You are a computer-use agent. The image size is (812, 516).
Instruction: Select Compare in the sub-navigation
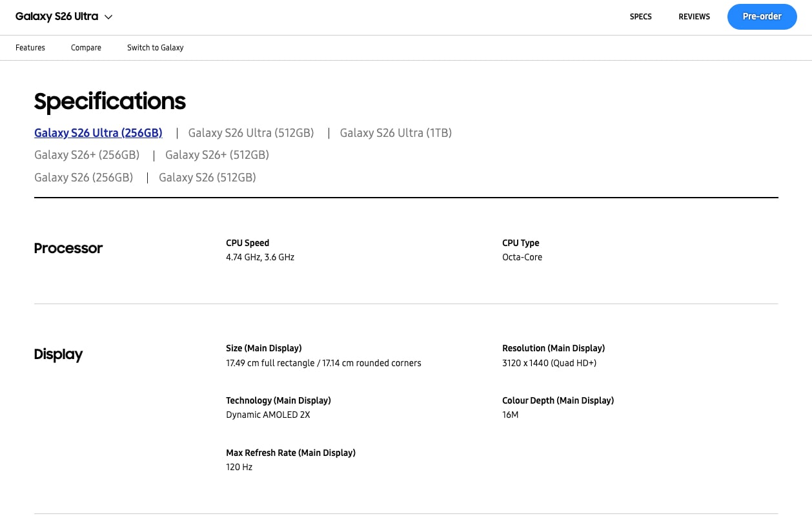86,48
